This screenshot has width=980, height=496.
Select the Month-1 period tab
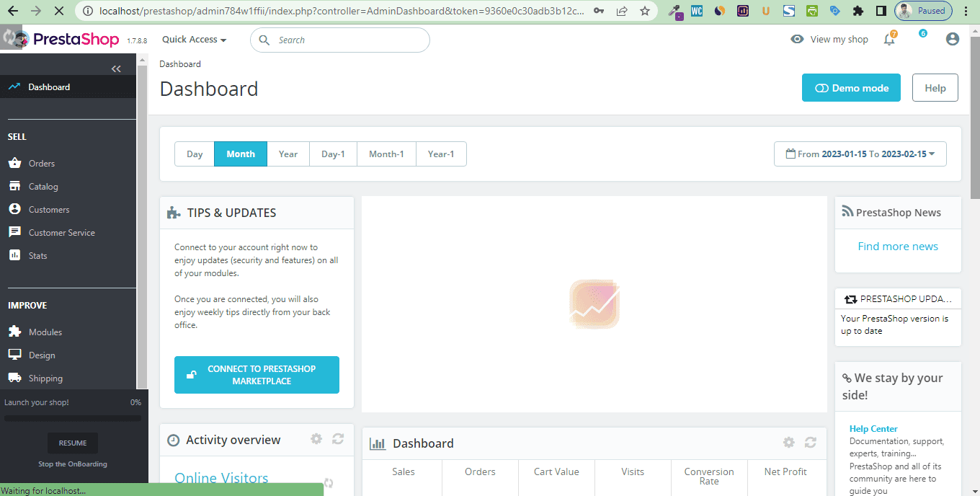pyautogui.click(x=386, y=154)
